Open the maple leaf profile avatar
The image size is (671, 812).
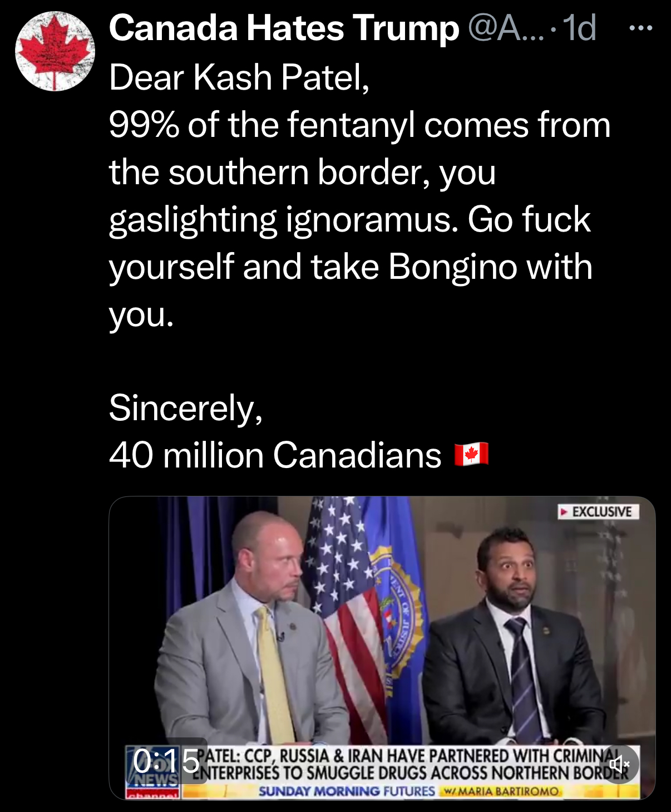[x=55, y=51]
